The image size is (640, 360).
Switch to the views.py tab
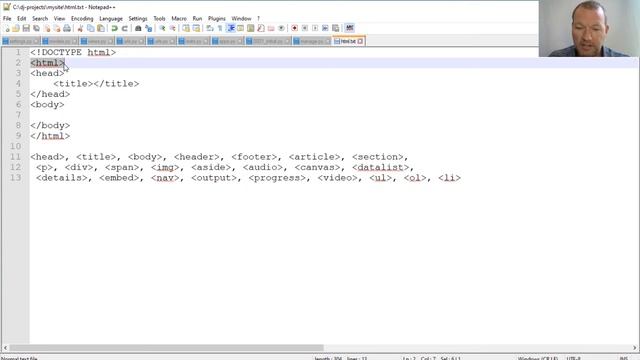[x=97, y=41]
